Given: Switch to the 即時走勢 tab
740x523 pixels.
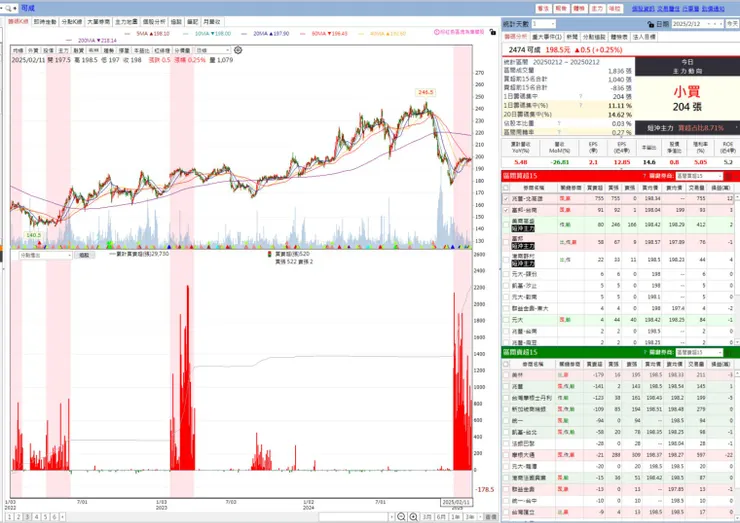Looking at the screenshot, I should [x=45, y=22].
